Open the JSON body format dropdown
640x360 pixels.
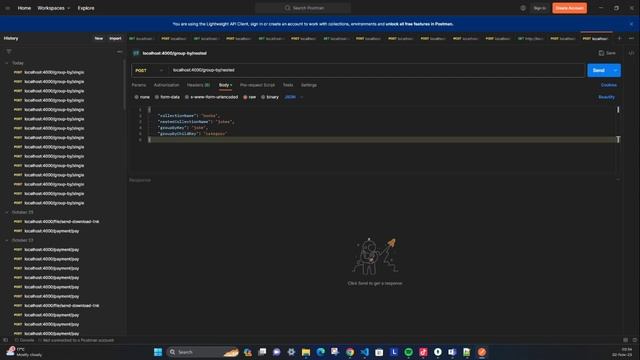[x=294, y=97]
